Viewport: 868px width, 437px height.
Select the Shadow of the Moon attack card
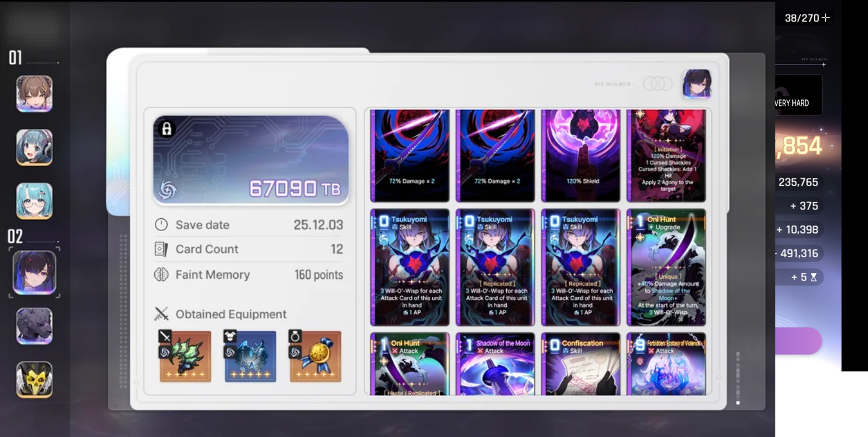tap(495, 364)
